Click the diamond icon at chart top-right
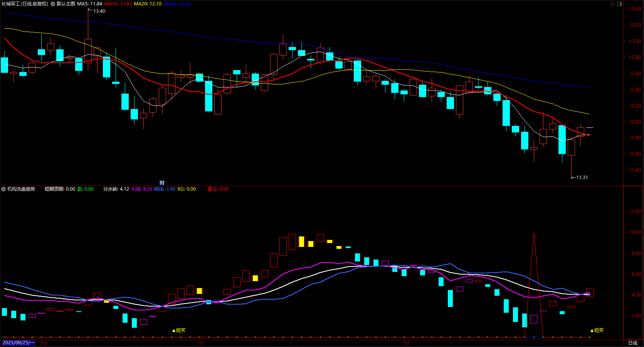The width and height of the screenshot is (644, 347). click(x=612, y=4)
